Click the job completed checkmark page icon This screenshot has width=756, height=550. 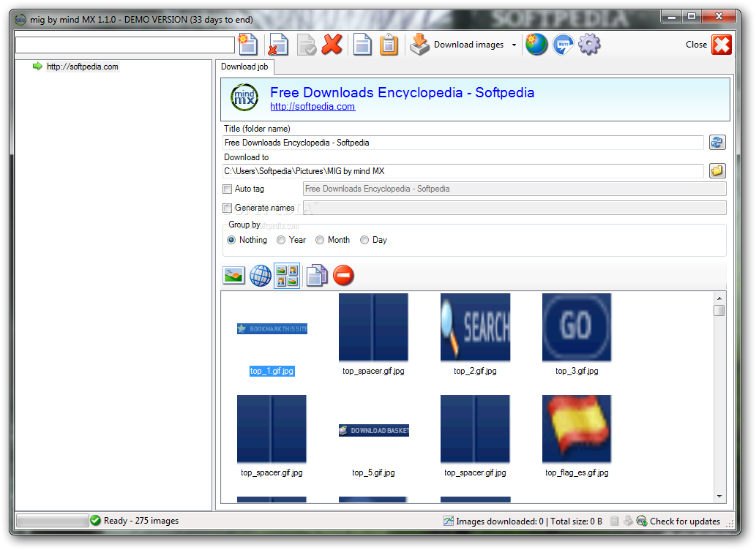point(306,45)
